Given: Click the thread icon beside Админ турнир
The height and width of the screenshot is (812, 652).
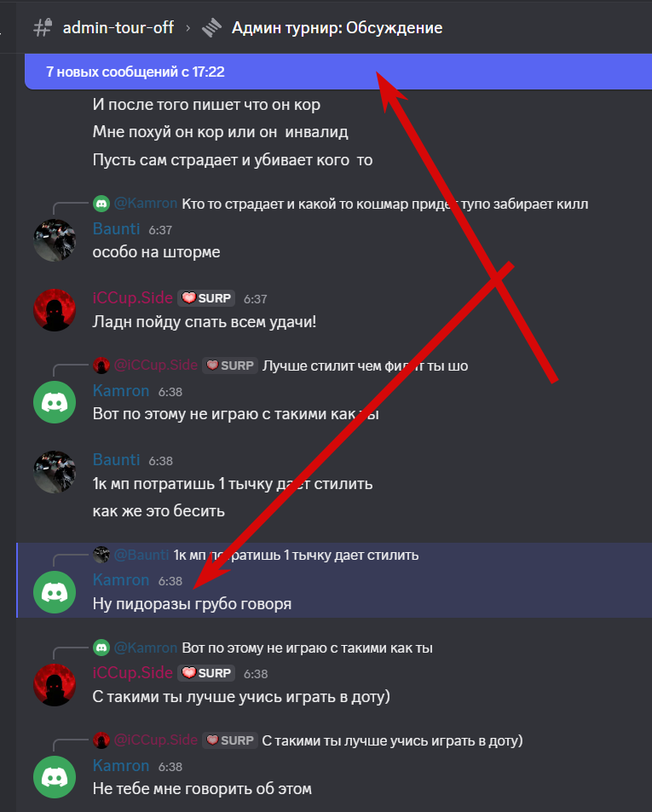Looking at the screenshot, I should [211, 27].
